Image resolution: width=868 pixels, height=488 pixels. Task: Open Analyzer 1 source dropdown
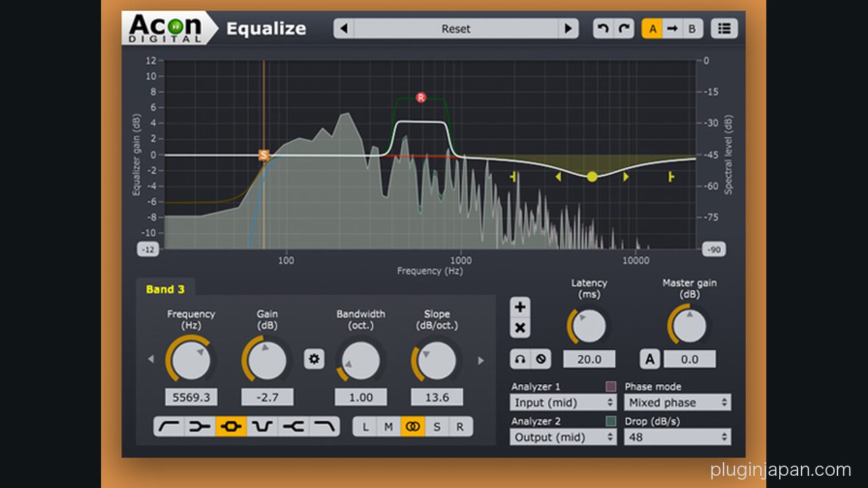564,403
